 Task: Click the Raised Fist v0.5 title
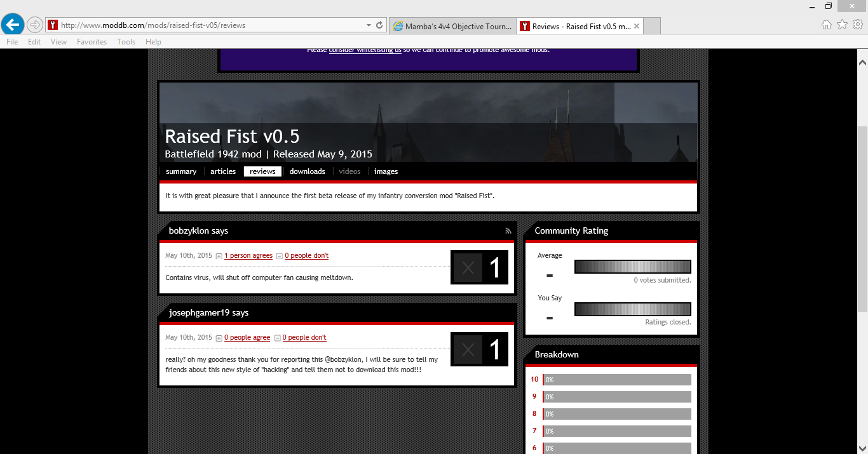pyautogui.click(x=232, y=137)
